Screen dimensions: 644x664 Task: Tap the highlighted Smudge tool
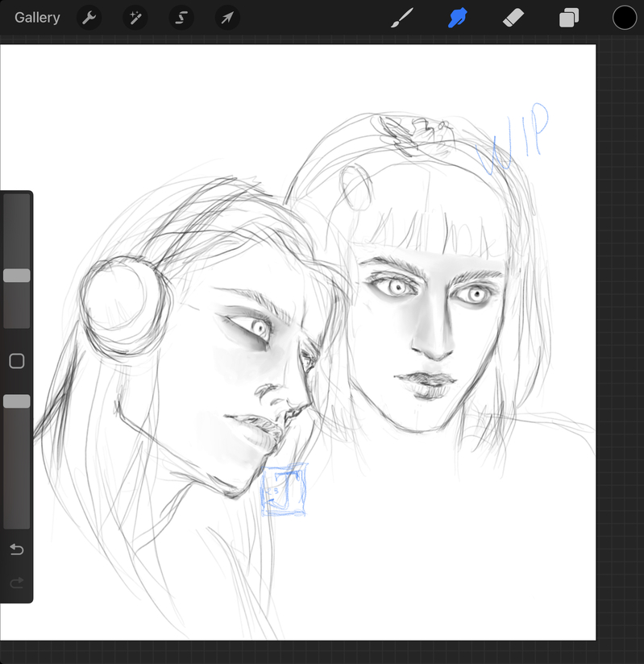[x=458, y=18]
